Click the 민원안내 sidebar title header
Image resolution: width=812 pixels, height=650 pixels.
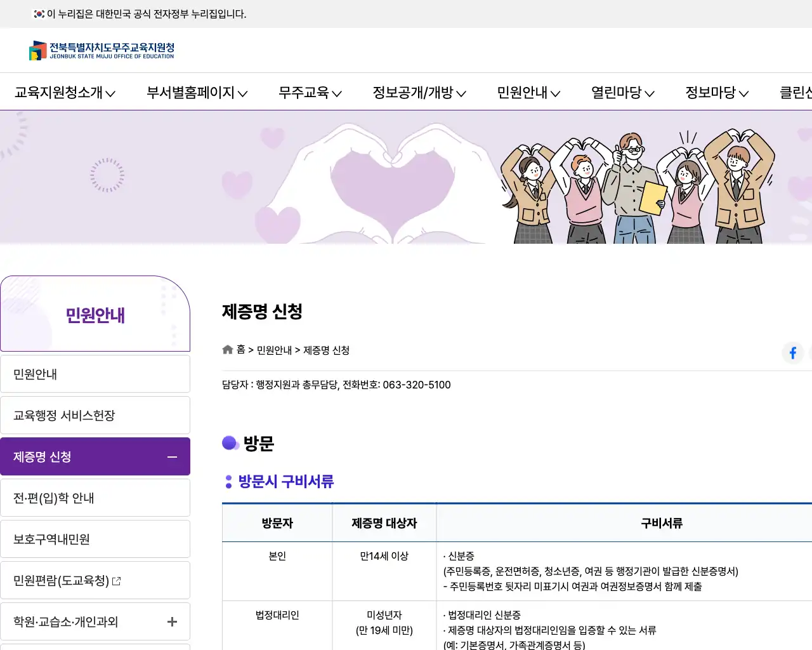point(95,314)
